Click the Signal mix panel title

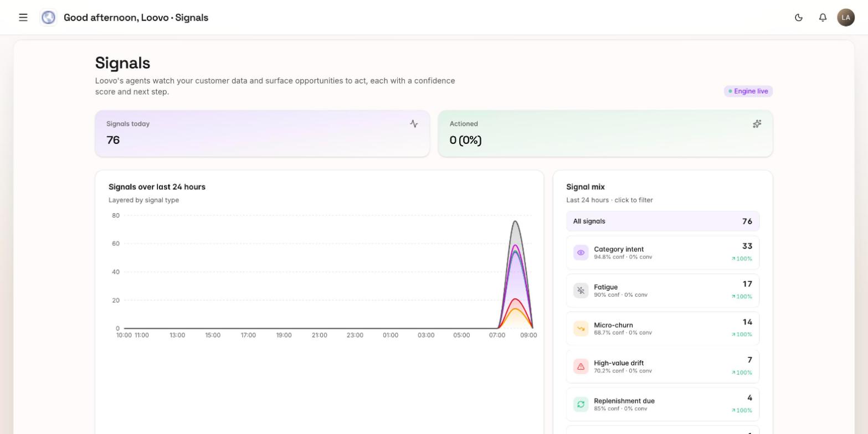pyautogui.click(x=585, y=187)
